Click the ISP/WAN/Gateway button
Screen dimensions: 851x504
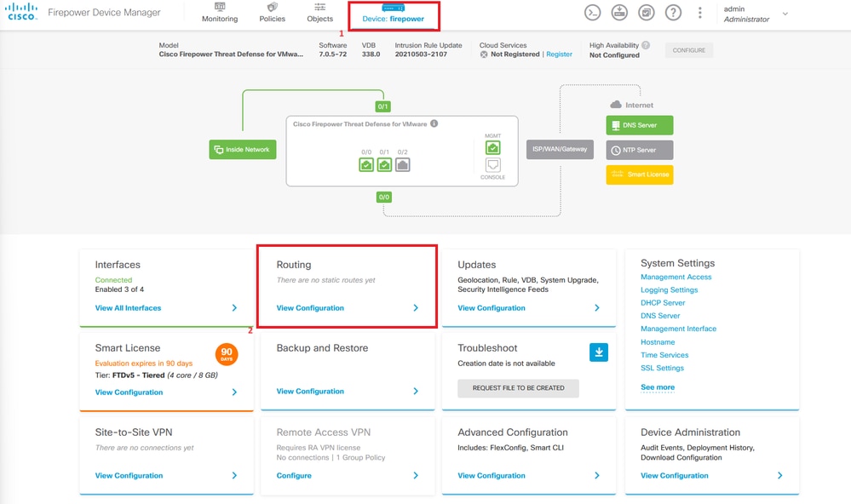[560, 149]
